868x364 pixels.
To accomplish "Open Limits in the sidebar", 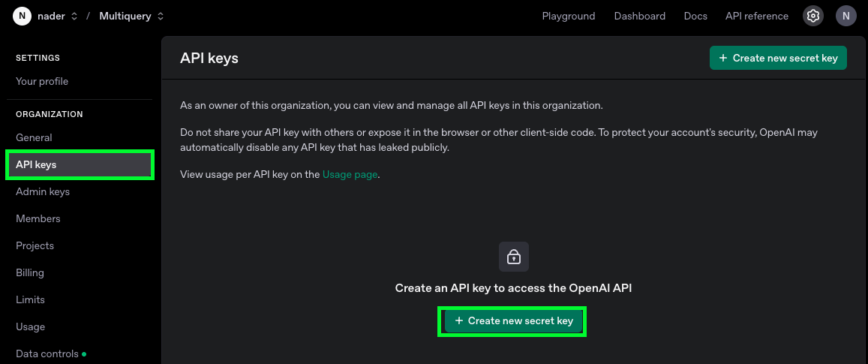I will (x=31, y=299).
